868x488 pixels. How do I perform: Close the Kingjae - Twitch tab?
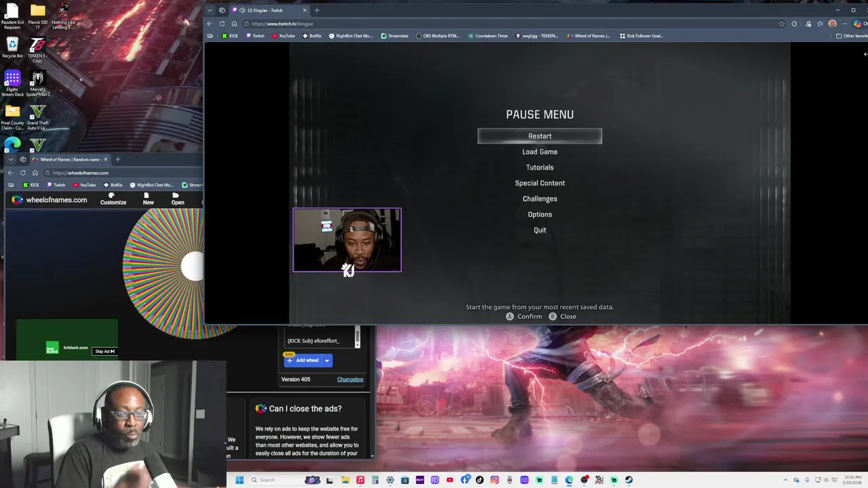pos(304,10)
